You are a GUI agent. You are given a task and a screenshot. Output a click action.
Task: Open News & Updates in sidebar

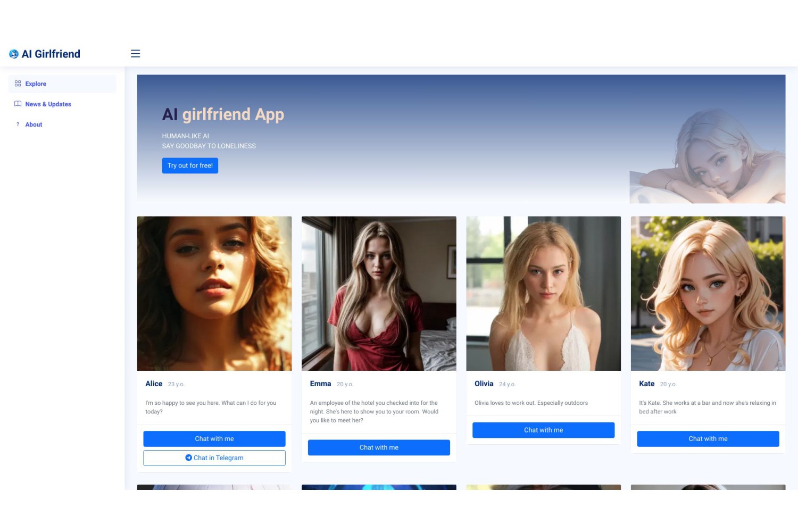(62, 104)
